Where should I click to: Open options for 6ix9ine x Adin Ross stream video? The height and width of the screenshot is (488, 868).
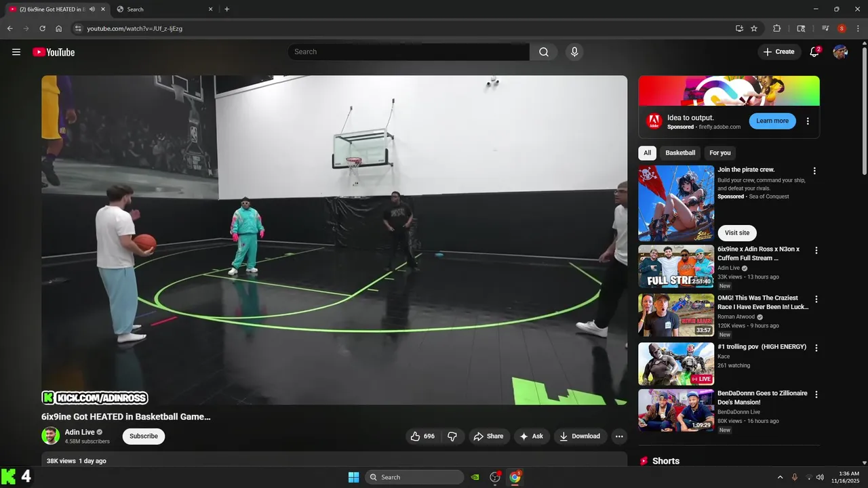click(816, 250)
